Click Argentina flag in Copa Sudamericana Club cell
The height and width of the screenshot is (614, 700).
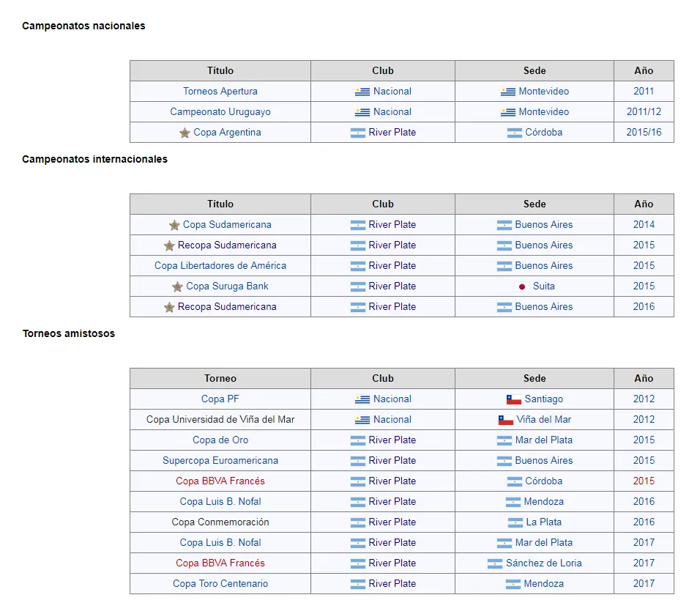[x=357, y=225]
